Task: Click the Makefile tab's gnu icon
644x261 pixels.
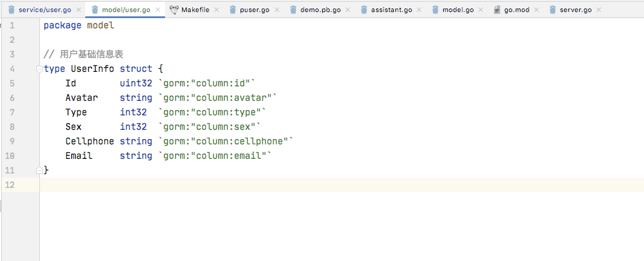Action: [x=174, y=10]
